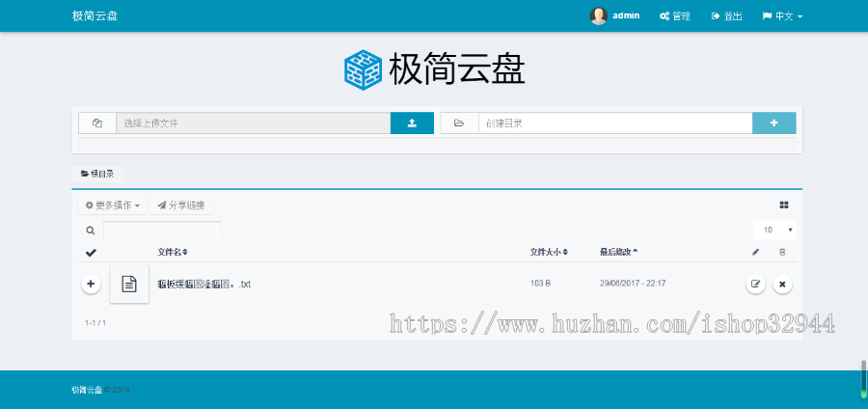Open the 根目录 root directory breadcrumb
The image size is (868, 409).
tap(97, 174)
